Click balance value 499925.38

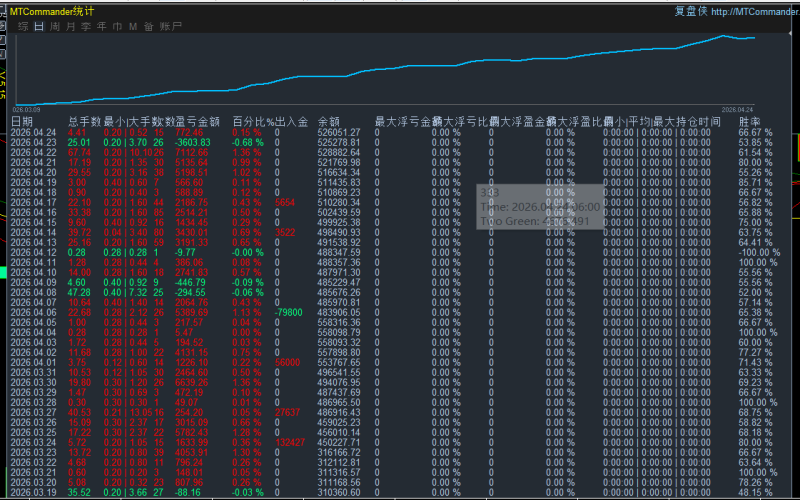339,222
